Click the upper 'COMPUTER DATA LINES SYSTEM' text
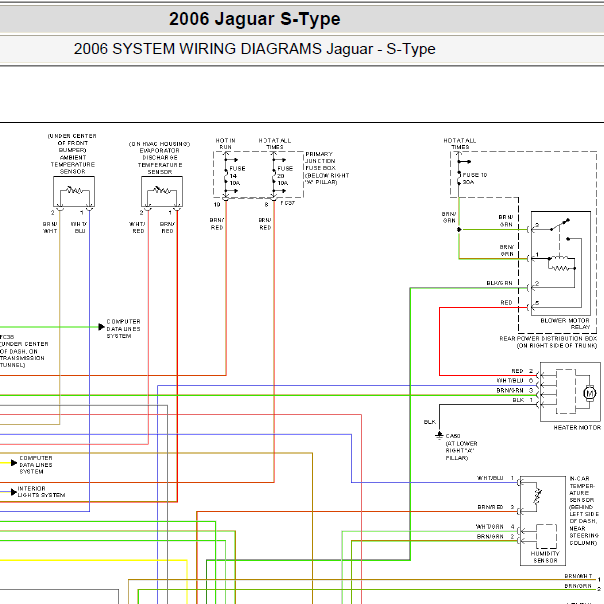Image resolution: width=604 pixels, height=604 pixels. 123,329
